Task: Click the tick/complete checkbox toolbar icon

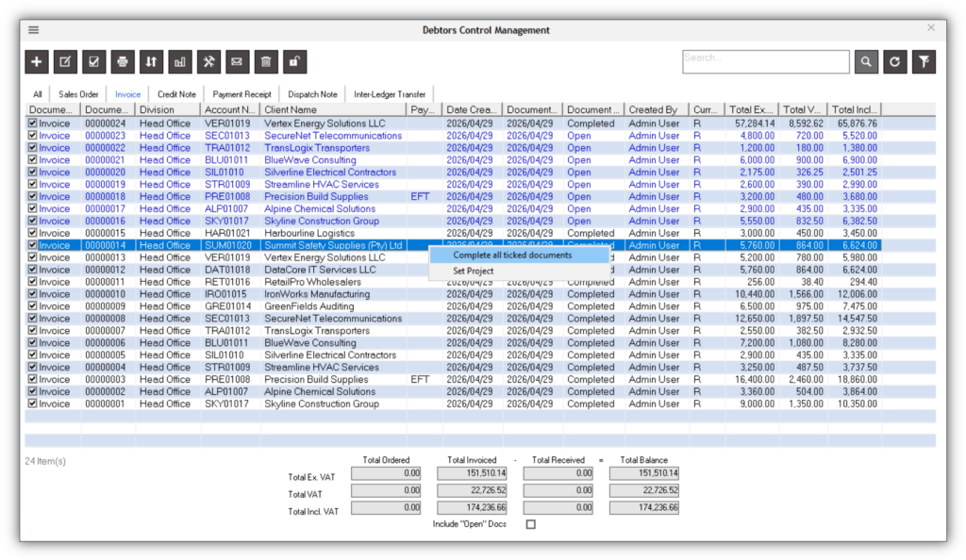Action: pos(93,61)
